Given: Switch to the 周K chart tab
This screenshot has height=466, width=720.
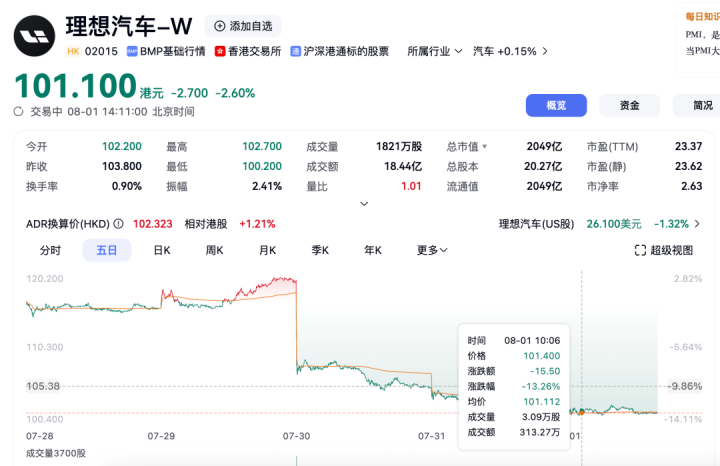Looking at the screenshot, I should pyautogui.click(x=214, y=250).
